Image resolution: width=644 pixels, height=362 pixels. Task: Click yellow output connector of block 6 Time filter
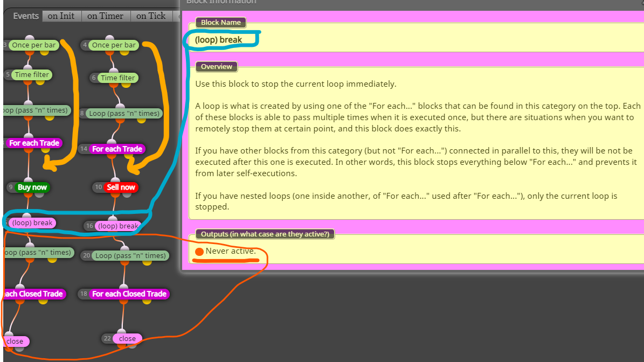pos(126,85)
